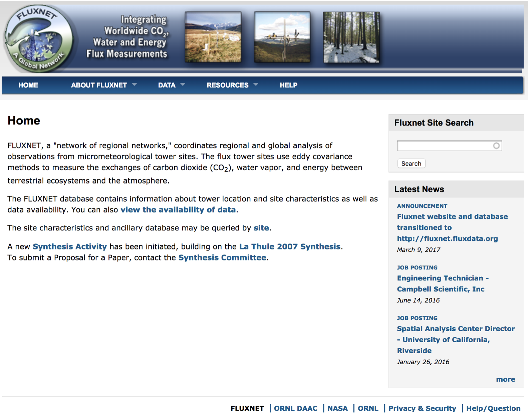Open the Spatial Analysis Center Director posting
Viewport: 528px width, 420px height.
pyautogui.click(x=456, y=340)
